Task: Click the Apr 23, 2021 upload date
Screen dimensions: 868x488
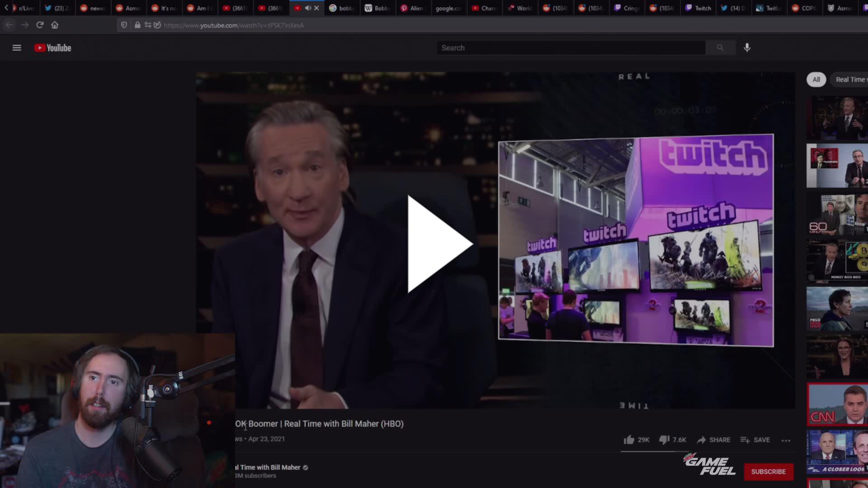Action: coord(266,439)
